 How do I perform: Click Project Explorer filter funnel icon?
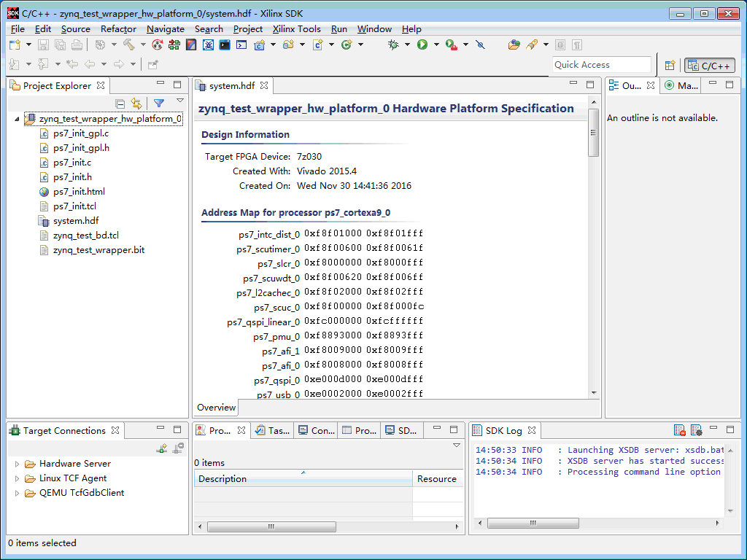click(159, 104)
